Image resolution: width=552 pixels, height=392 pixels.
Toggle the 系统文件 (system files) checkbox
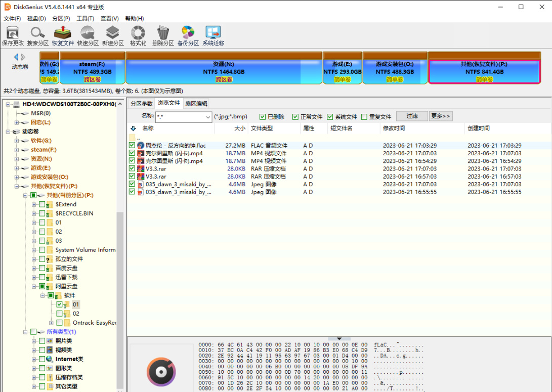330,116
